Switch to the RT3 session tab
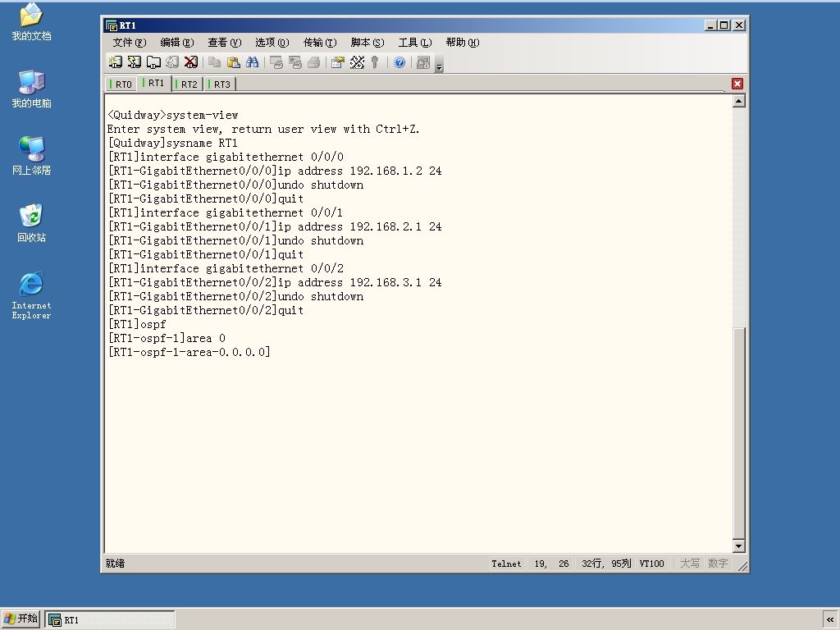 pos(220,84)
